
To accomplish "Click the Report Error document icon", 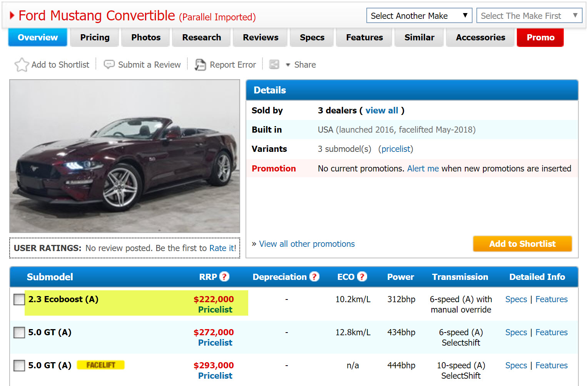I will pyautogui.click(x=200, y=65).
